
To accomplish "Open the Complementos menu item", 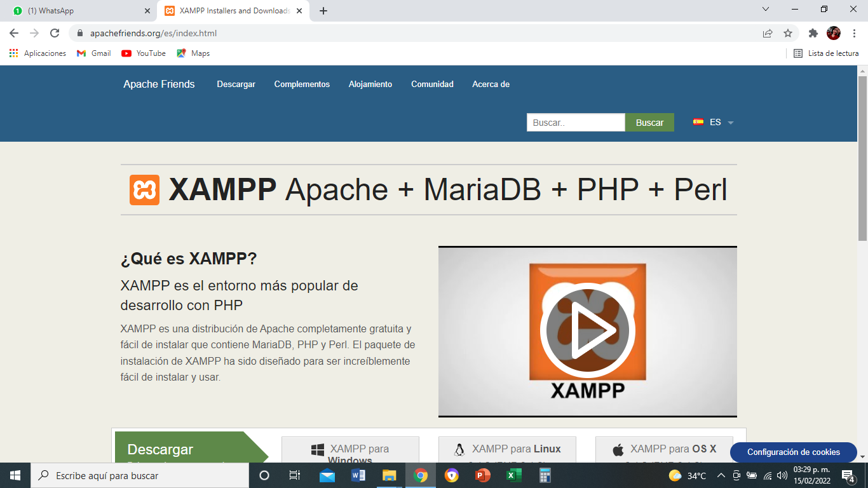I will pos(302,84).
